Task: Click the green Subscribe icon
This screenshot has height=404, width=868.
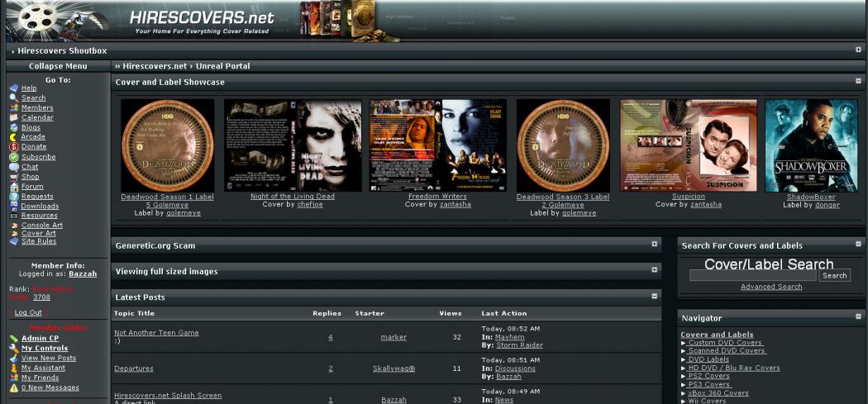Action: 13,157
